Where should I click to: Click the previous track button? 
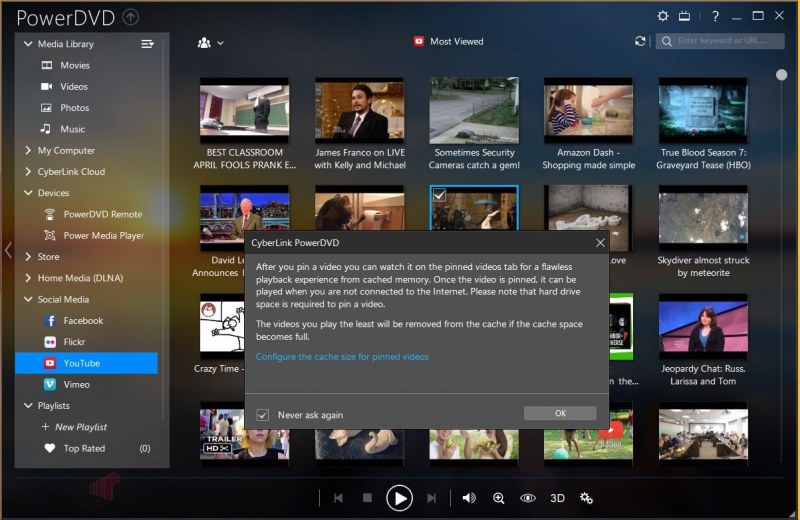[x=338, y=498]
